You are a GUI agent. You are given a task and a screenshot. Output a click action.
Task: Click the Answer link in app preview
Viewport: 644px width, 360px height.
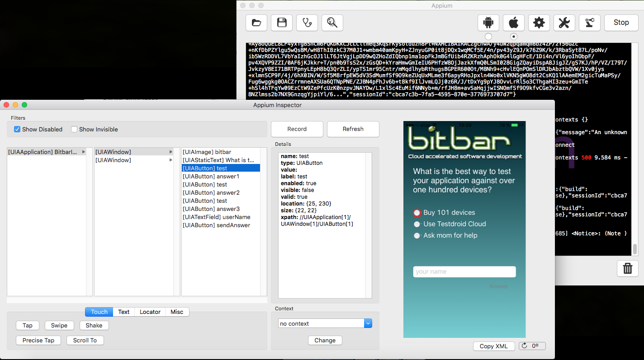pyautogui.click(x=499, y=286)
